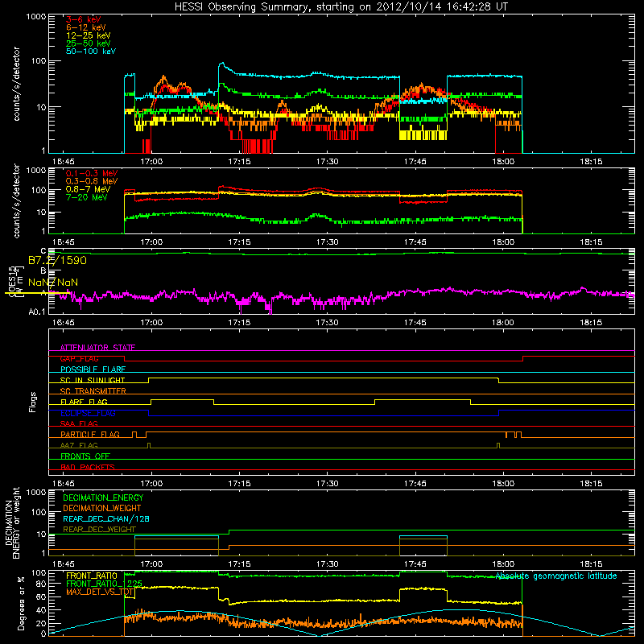644x644 pixels.
Task: Click the SC_IN_SUNLIGHT flag label
Action: point(93,380)
